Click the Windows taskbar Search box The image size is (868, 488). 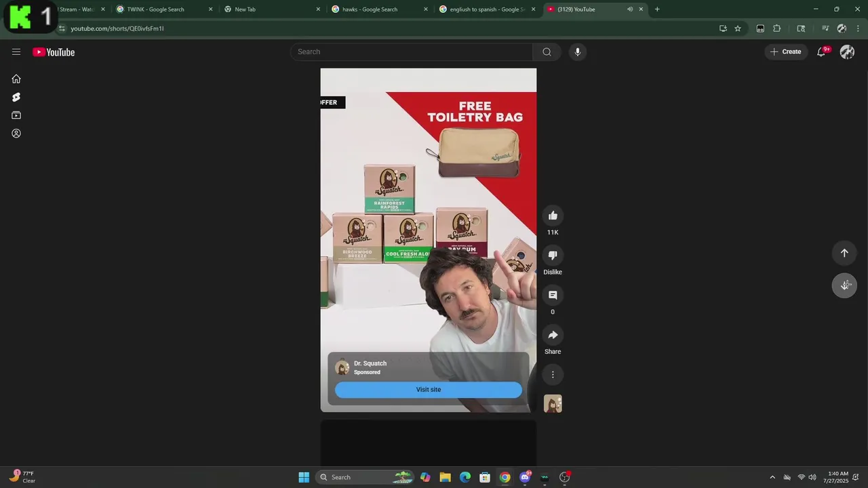click(365, 477)
